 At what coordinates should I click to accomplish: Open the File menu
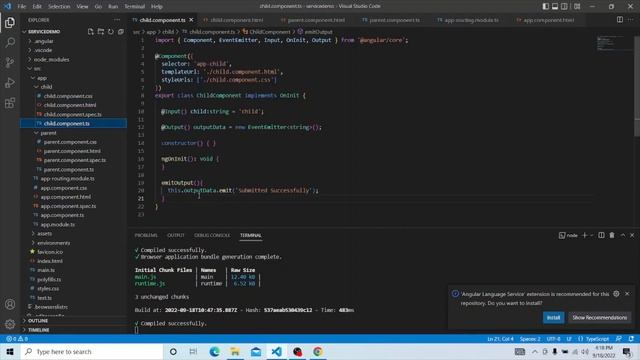pos(22,6)
